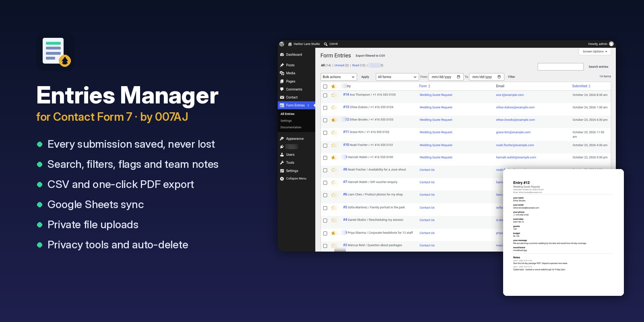This screenshot has width=644, height=322.
Task: Click Export filtered to CSV
Action: [x=370, y=56]
